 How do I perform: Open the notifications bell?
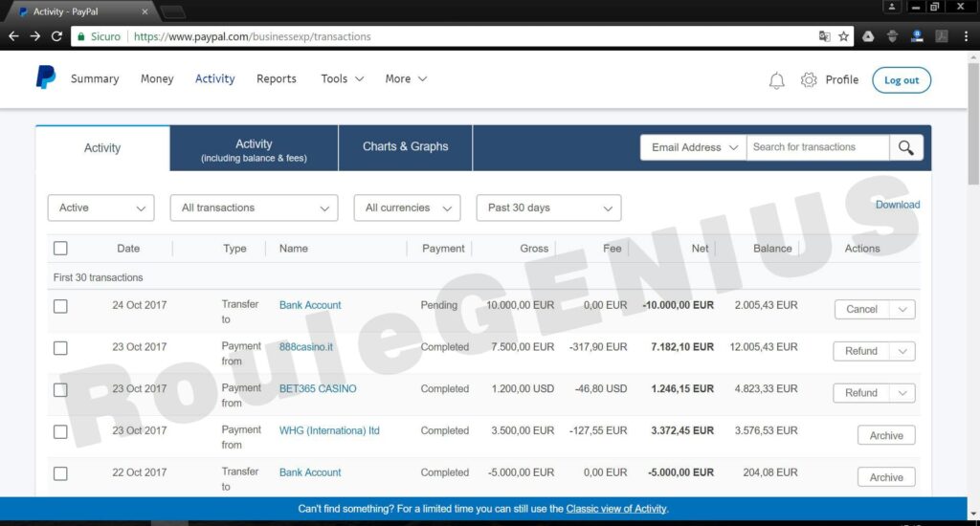[776, 80]
